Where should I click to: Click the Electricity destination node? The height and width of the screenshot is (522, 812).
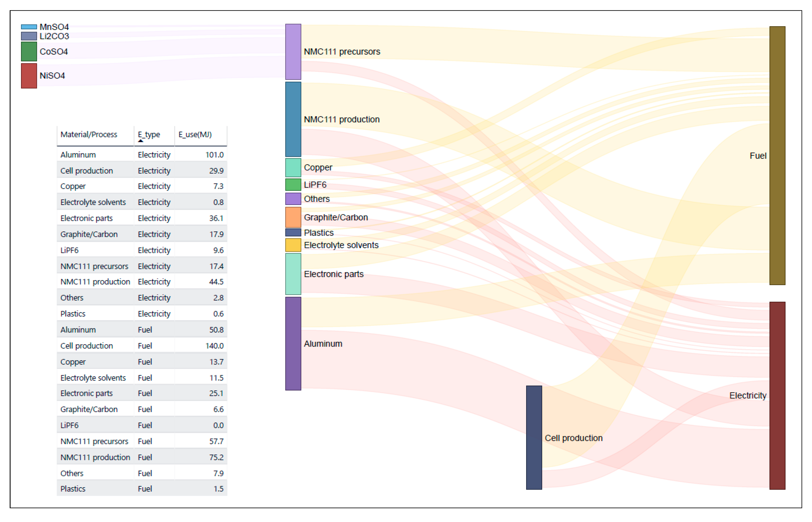[777, 396]
